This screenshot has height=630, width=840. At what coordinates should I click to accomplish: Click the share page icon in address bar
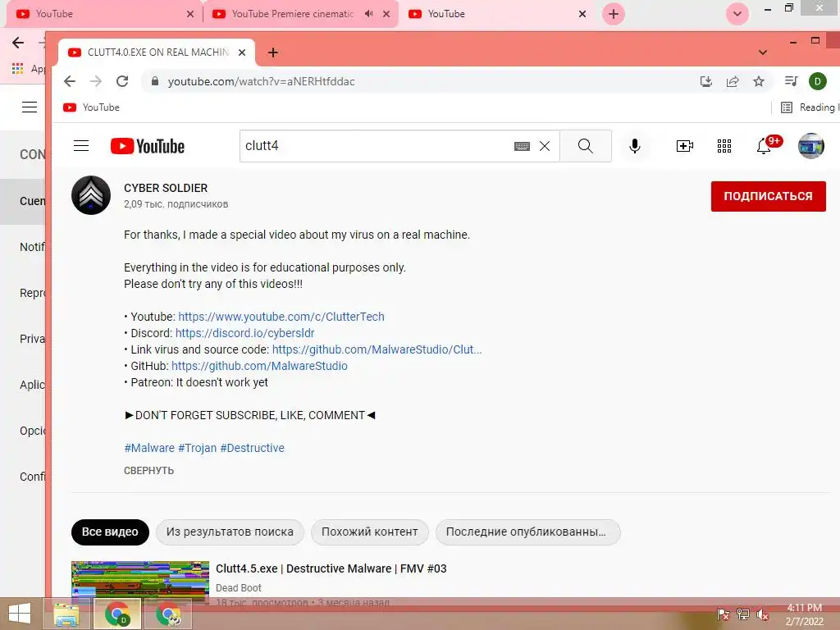tap(733, 81)
